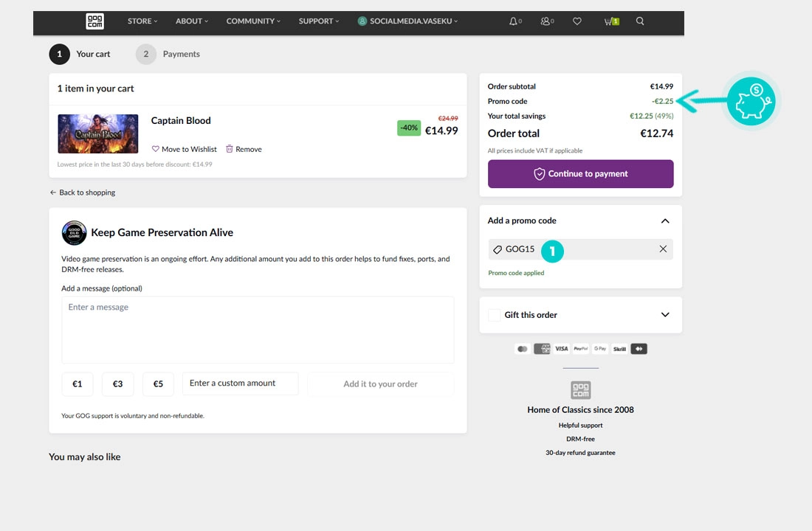Open the SOCIALMEDIA.VASEKU account menu
The height and width of the screenshot is (531, 812).
(x=407, y=21)
